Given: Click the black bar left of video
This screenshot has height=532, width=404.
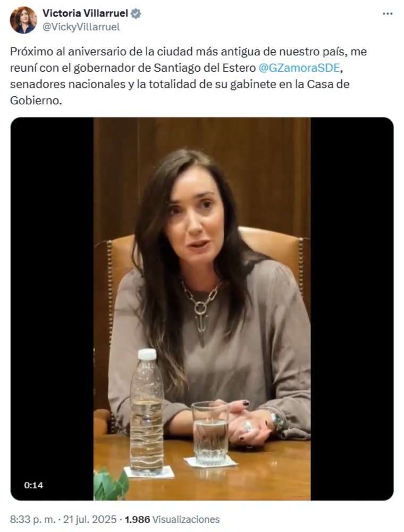Looking at the screenshot, I should [x=52, y=309].
